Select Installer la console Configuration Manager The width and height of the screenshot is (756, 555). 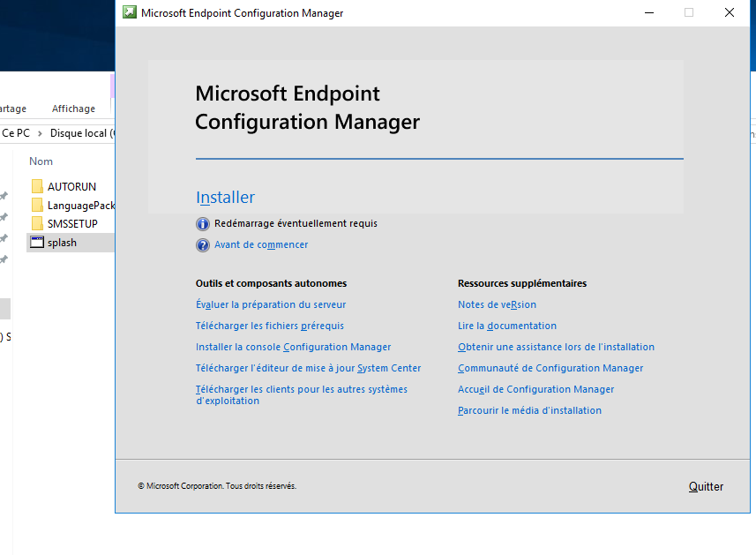pyautogui.click(x=293, y=348)
